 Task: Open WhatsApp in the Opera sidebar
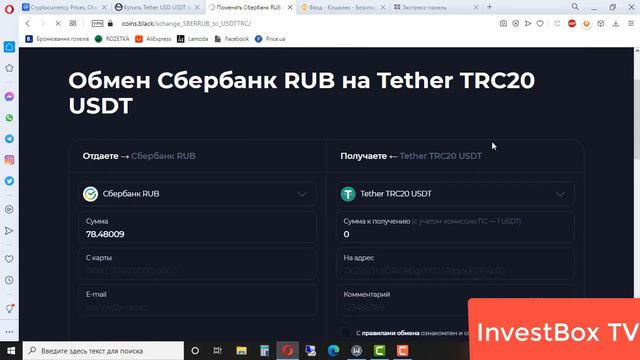(9, 118)
